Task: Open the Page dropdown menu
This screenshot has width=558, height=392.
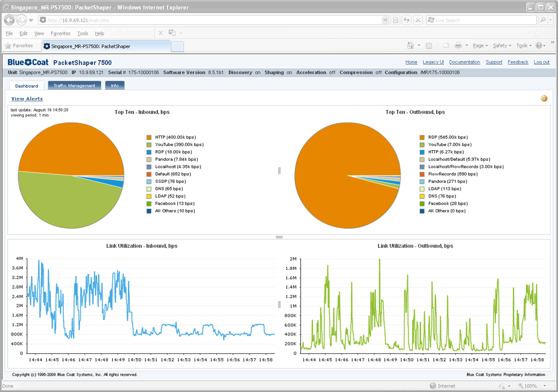Action: [x=480, y=46]
